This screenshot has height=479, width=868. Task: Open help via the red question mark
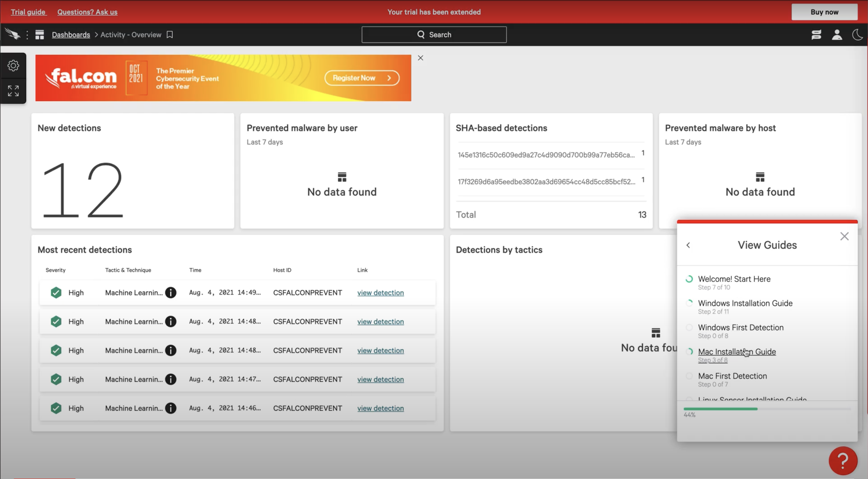843,460
